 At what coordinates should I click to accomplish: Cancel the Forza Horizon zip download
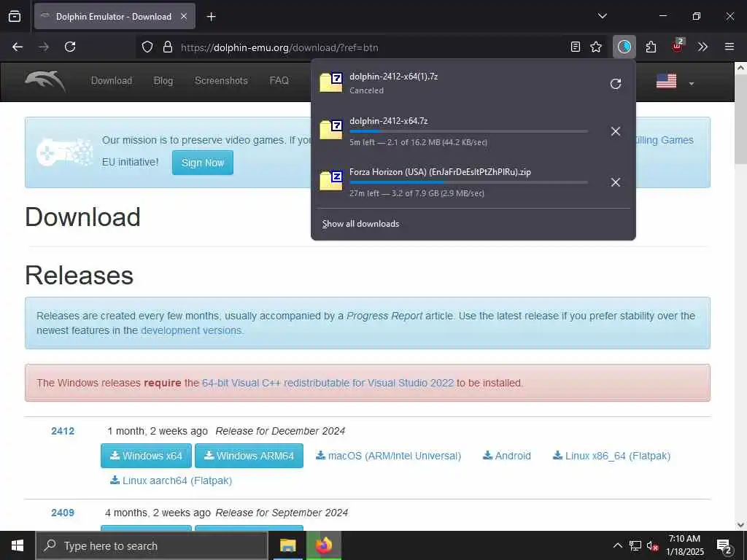click(616, 182)
